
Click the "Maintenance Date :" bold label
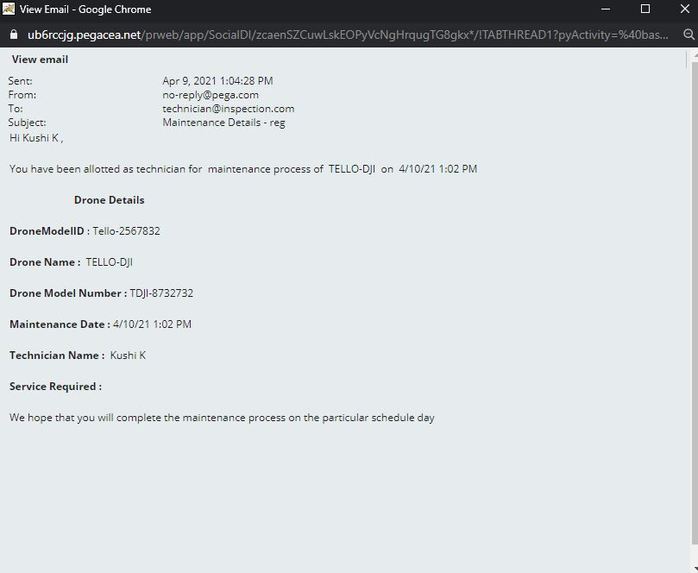[60, 324]
